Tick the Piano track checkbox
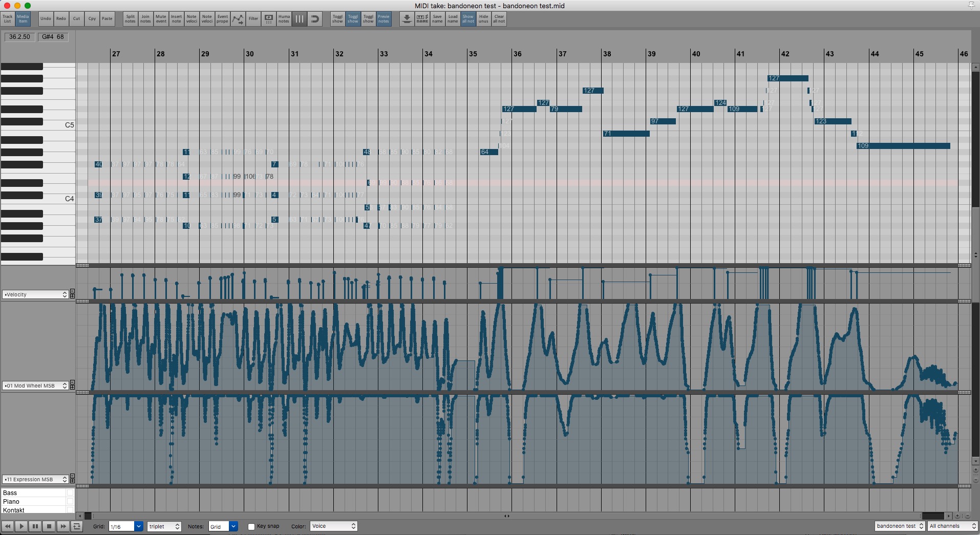Viewport: 980px width, 535px height. click(x=70, y=502)
